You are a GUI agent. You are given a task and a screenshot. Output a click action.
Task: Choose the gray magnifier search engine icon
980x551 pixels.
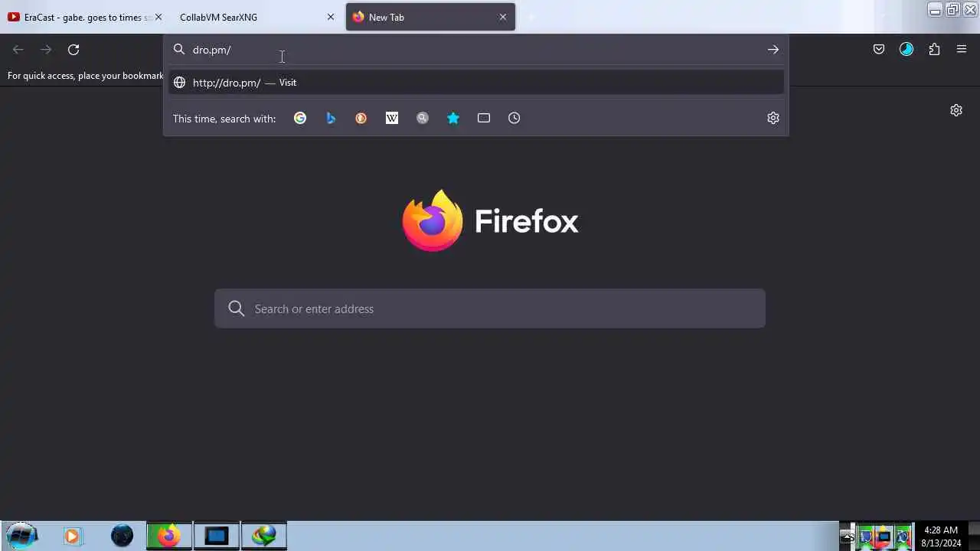pos(423,118)
